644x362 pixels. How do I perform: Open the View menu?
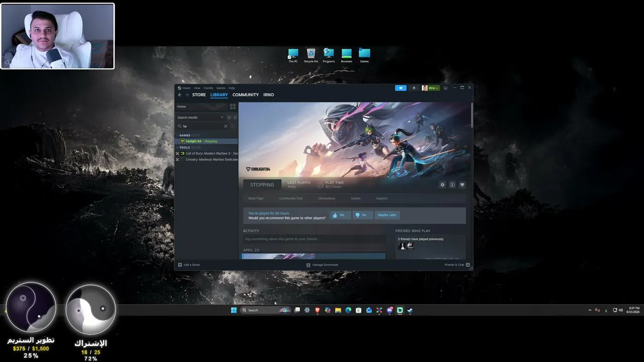coord(197,88)
